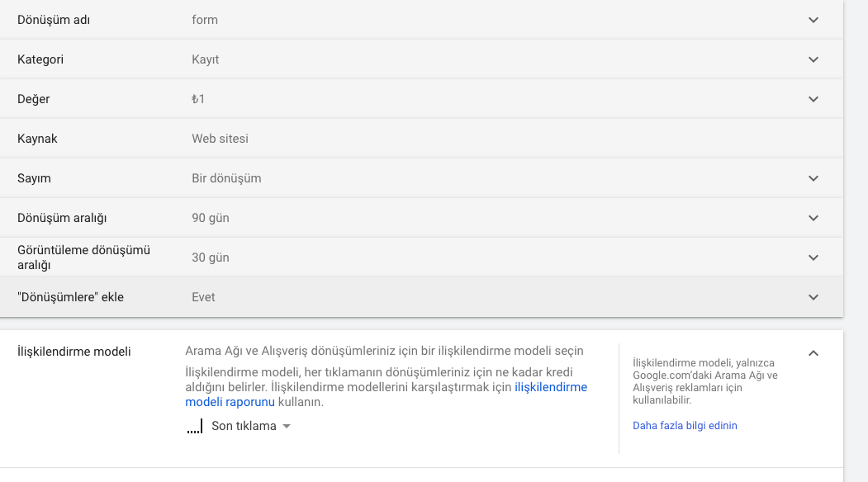This screenshot has height=482, width=868.
Task: Expand the Değer row chevron
Action: pos(813,99)
